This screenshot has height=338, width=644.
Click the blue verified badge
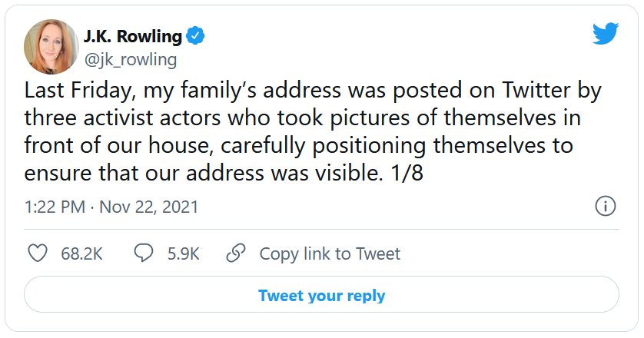[197, 35]
